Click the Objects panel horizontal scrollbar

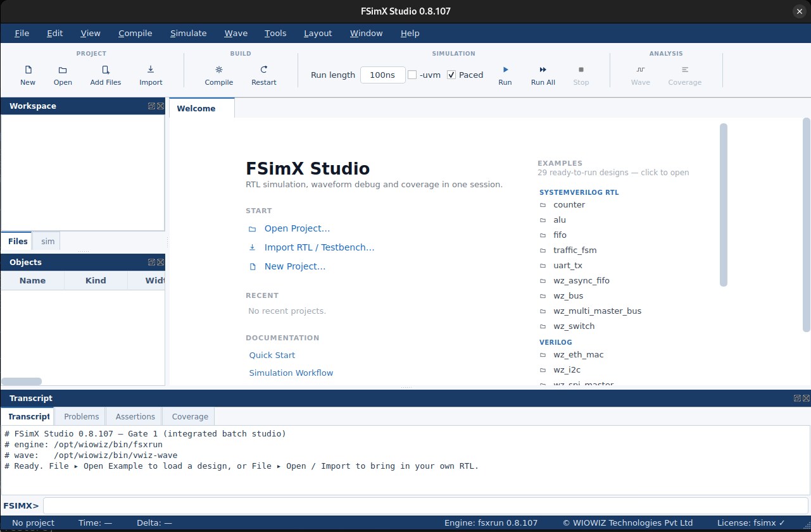pos(22,381)
